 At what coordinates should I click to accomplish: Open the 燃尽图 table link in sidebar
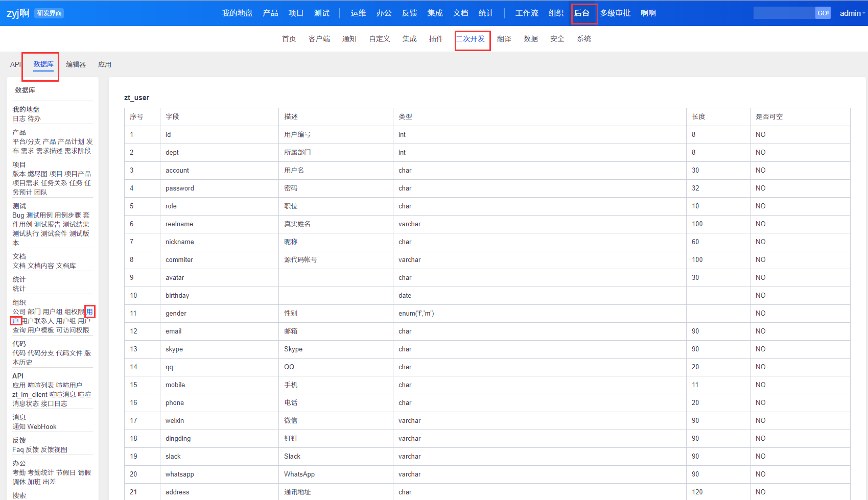37,174
